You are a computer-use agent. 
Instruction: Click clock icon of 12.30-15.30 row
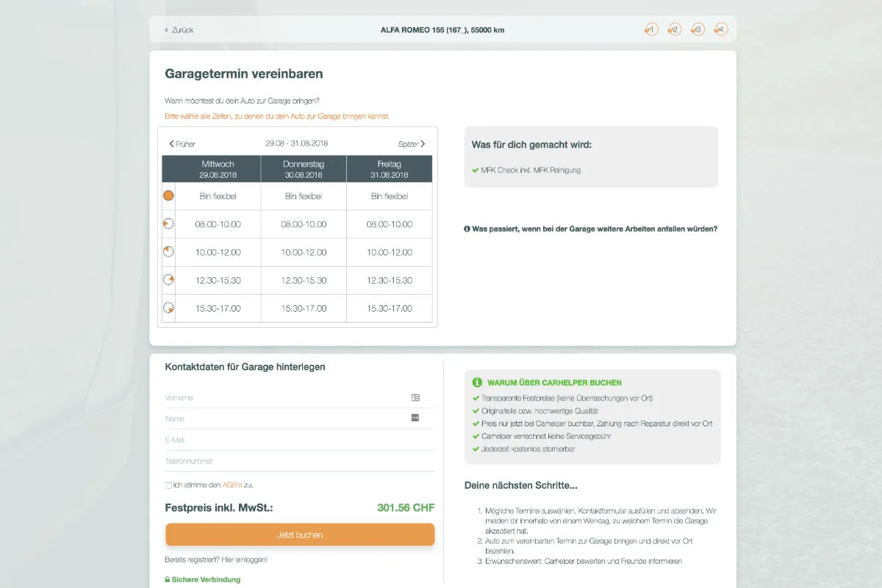coord(168,280)
